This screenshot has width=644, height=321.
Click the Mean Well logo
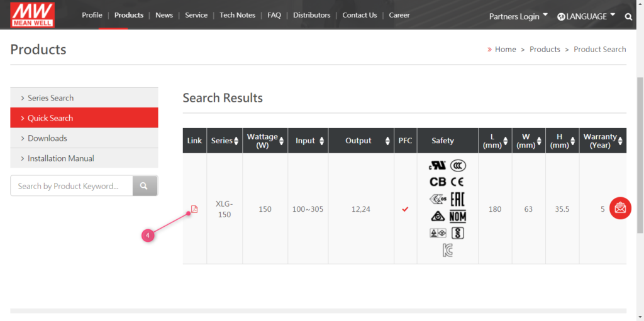click(x=33, y=15)
